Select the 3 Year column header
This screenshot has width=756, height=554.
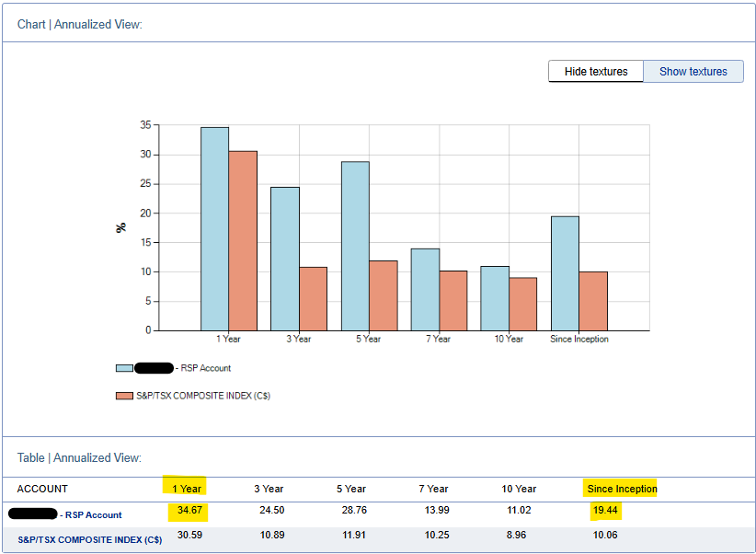[269, 489]
